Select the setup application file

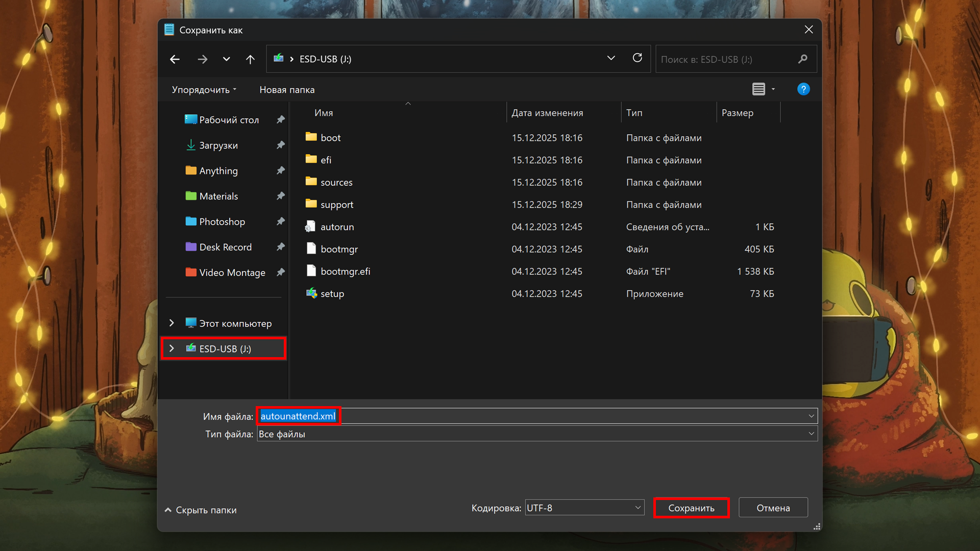pyautogui.click(x=332, y=294)
